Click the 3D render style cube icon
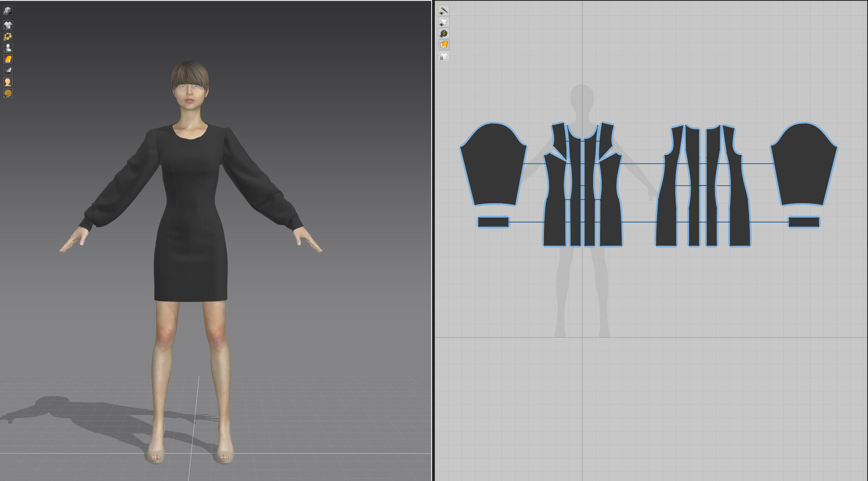The image size is (868, 481). coord(7,9)
